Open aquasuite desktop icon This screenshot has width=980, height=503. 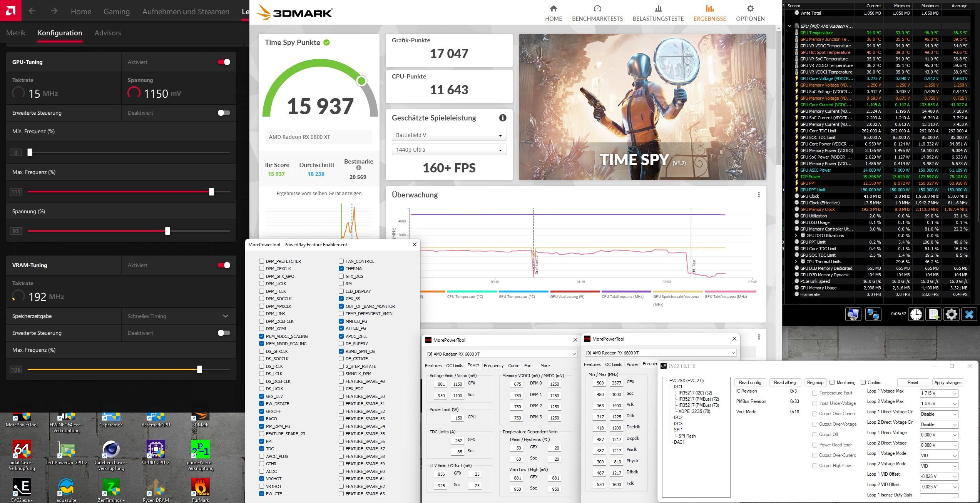66,490
